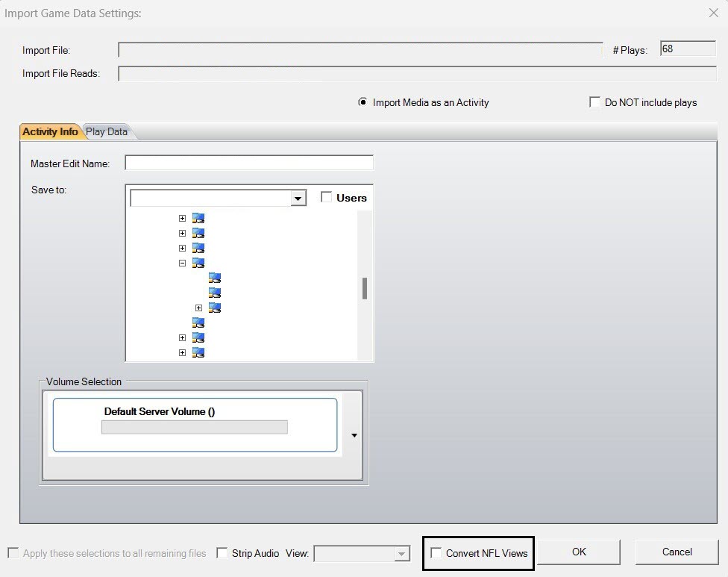
Task: Check the Convert NFL Views checkbox
Action: tap(436, 553)
